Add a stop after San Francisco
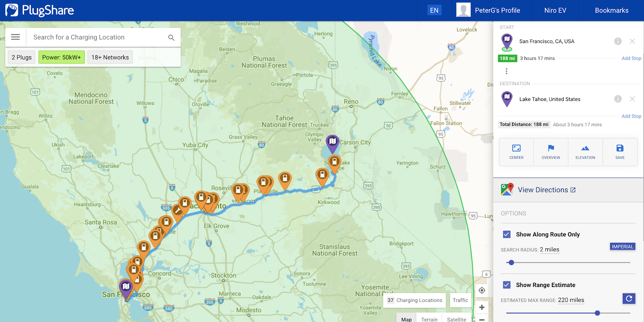The image size is (644, 322). coord(631,58)
